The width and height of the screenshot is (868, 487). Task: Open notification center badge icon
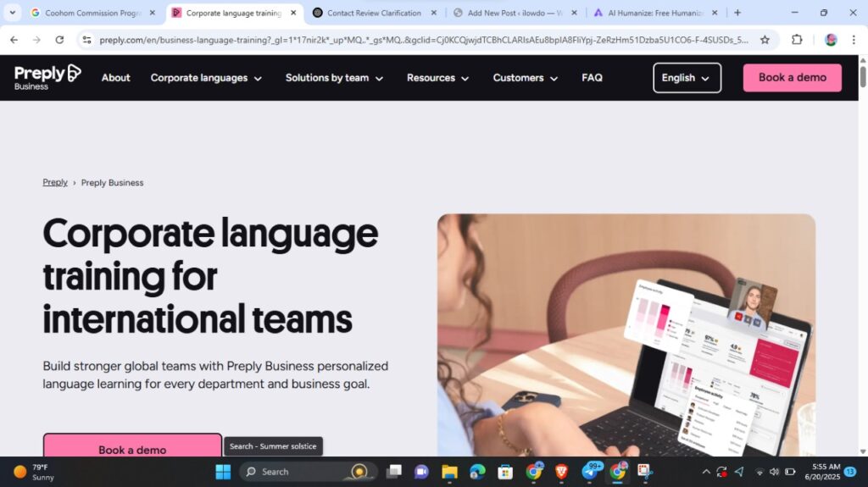pyautogui.click(x=850, y=472)
